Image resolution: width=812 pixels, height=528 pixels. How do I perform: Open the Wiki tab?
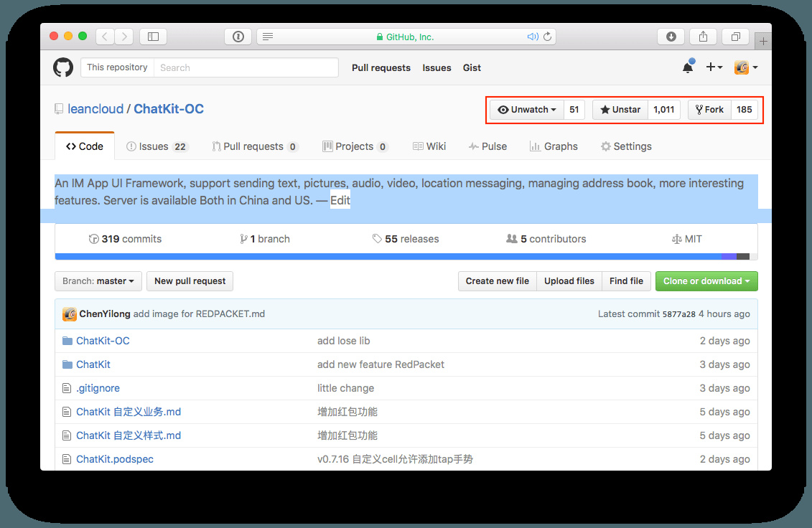(x=429, y=146)
